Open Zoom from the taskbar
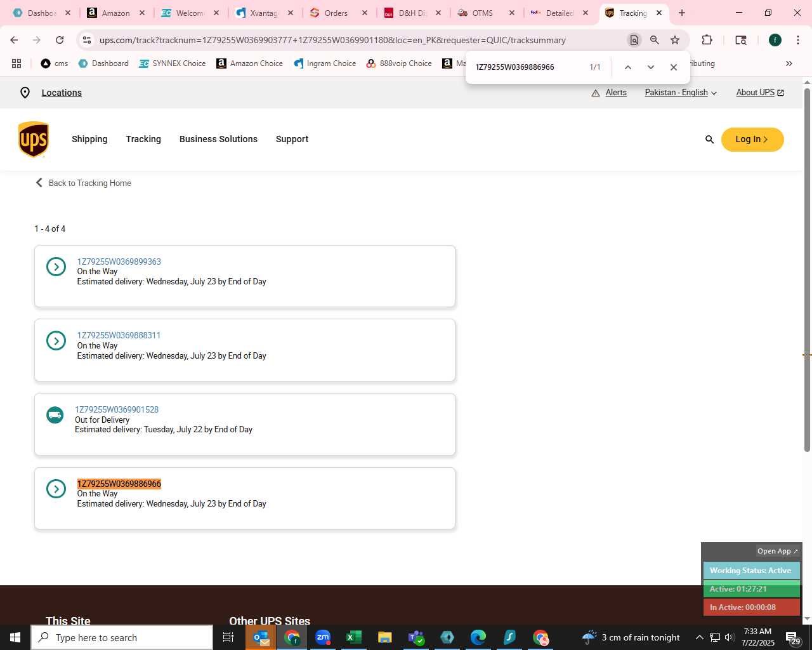The image size is (812, 650). (x=323, y=637)
